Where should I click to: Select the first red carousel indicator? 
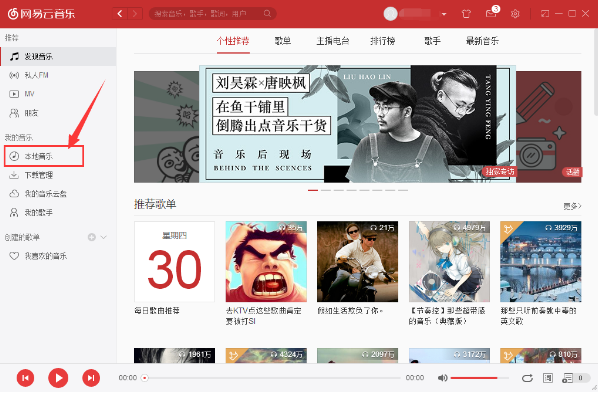click(313, 190)
